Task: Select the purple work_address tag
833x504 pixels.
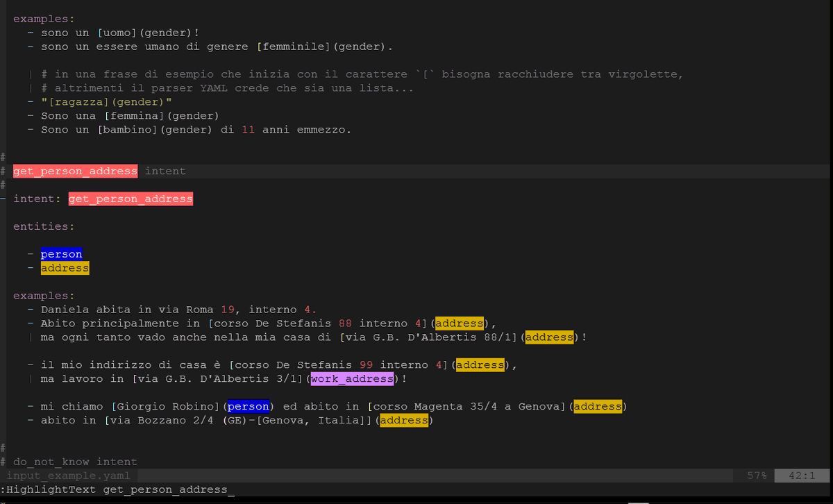Action: [352, 379]
